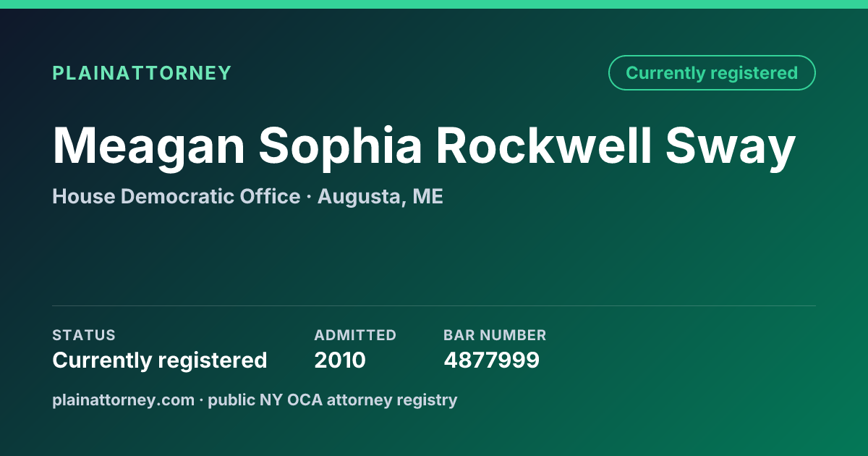
Task: Click the Currently registered pill badge
Action: pos(712,73)
